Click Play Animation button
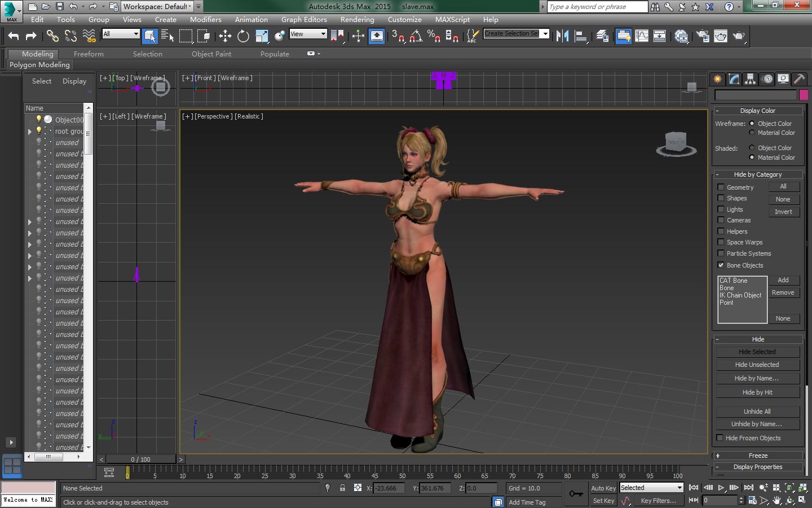812x508 pixels. coord(721,488)
